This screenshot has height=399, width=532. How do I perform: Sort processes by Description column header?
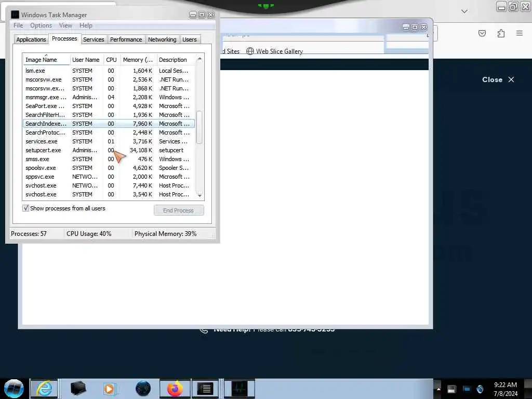(x=176, y=60)
